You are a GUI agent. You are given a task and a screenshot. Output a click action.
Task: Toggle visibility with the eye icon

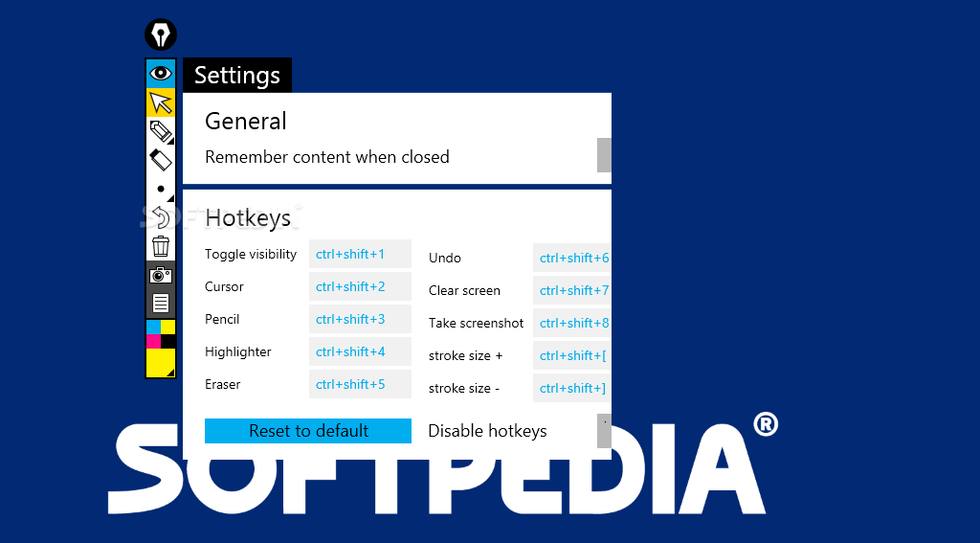click(161, 74)
